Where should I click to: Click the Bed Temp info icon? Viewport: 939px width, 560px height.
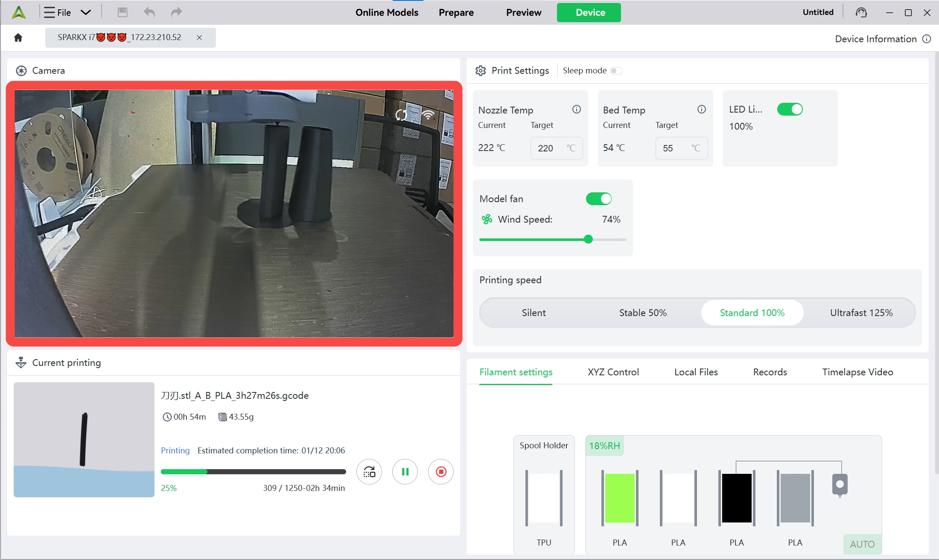(701, 110)
